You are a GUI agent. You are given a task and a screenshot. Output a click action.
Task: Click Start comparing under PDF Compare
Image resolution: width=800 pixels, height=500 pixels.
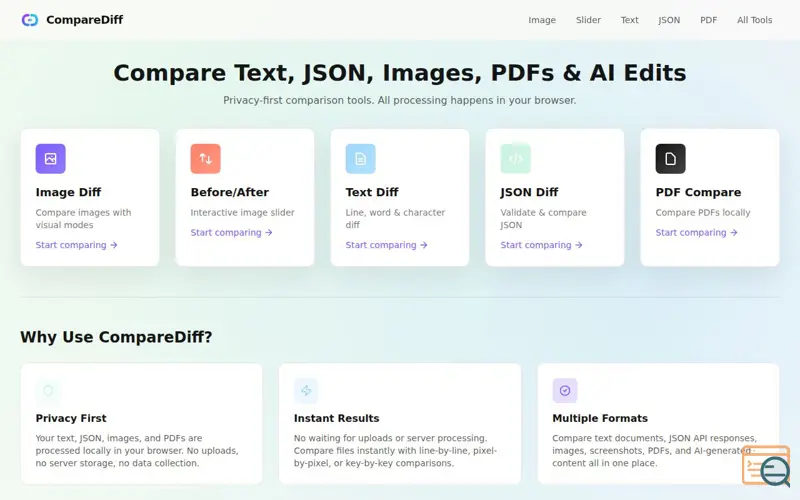696,233
